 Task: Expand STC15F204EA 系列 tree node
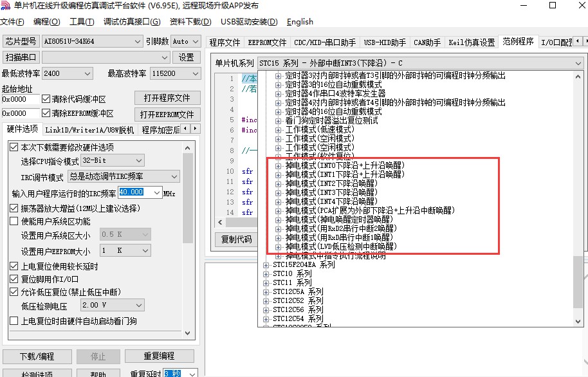(x=266, y=265)
